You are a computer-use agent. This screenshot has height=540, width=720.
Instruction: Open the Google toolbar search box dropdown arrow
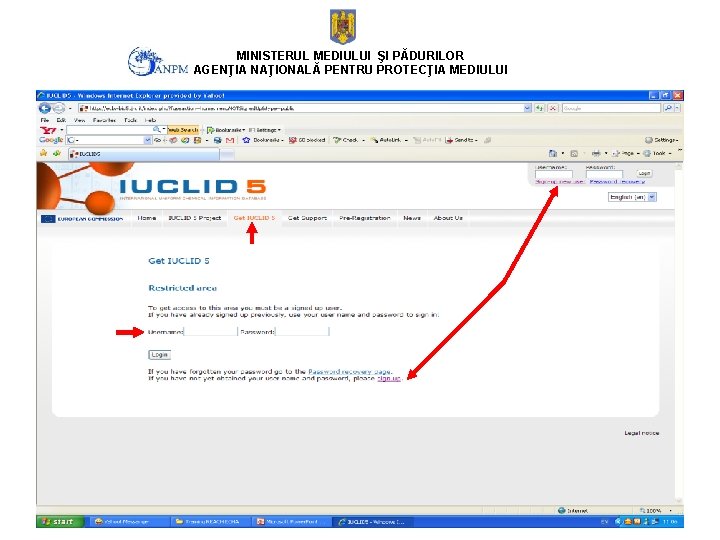point(147,140)
